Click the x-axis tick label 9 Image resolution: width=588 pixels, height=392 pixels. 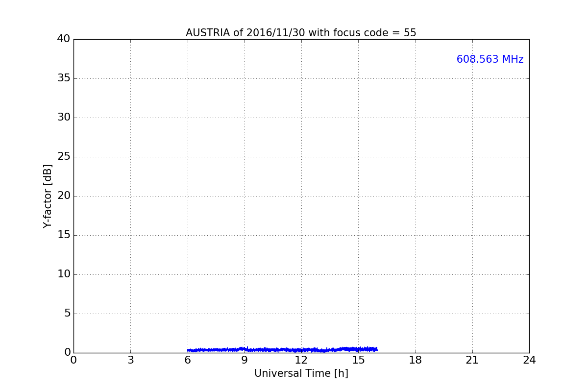(x=245, y=360)
